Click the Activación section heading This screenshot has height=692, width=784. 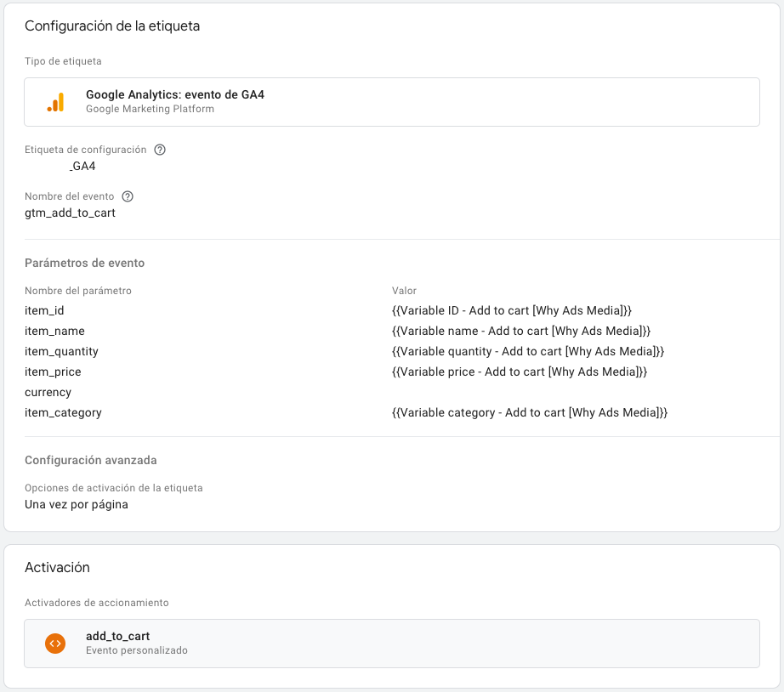[x=57, y=567]
